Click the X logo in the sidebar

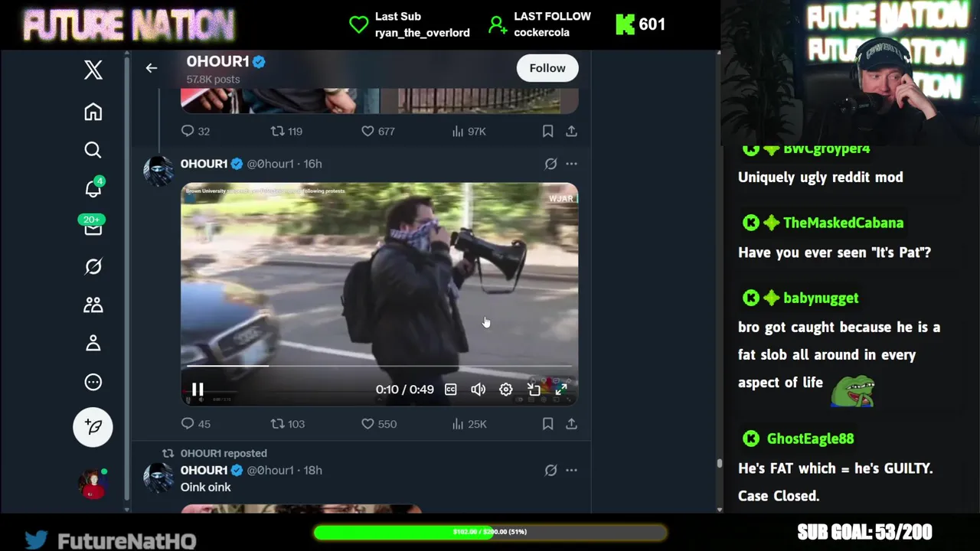tap(93, 70)
